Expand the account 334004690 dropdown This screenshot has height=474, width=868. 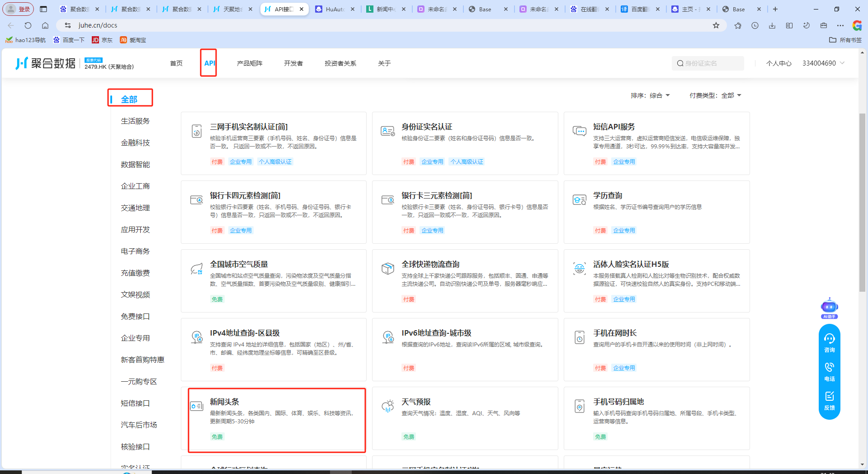tap(823, 63)
